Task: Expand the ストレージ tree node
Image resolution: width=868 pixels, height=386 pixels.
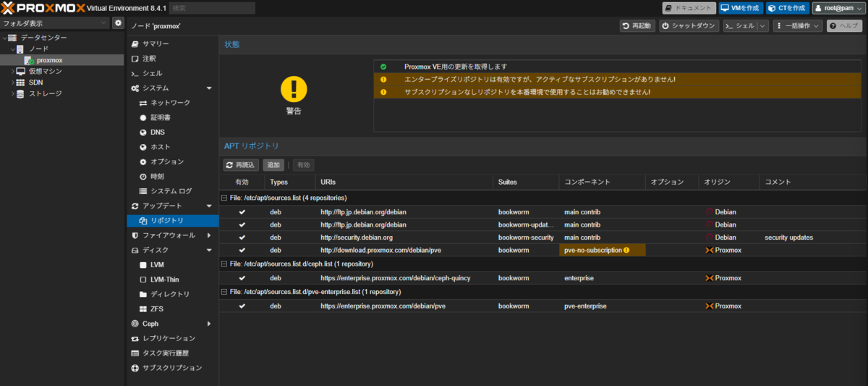Action: pyautogui.click(x=12, y=93)
